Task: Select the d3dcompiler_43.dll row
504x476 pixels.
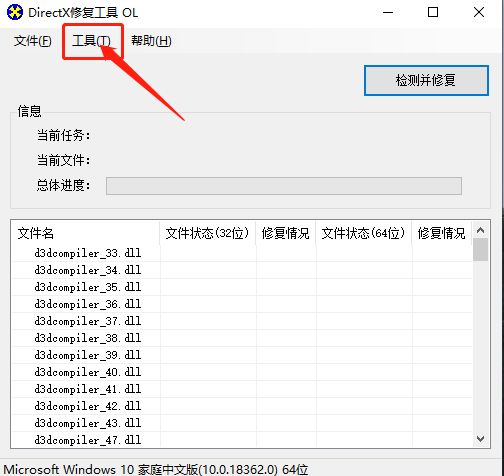Action: point(242,423)
